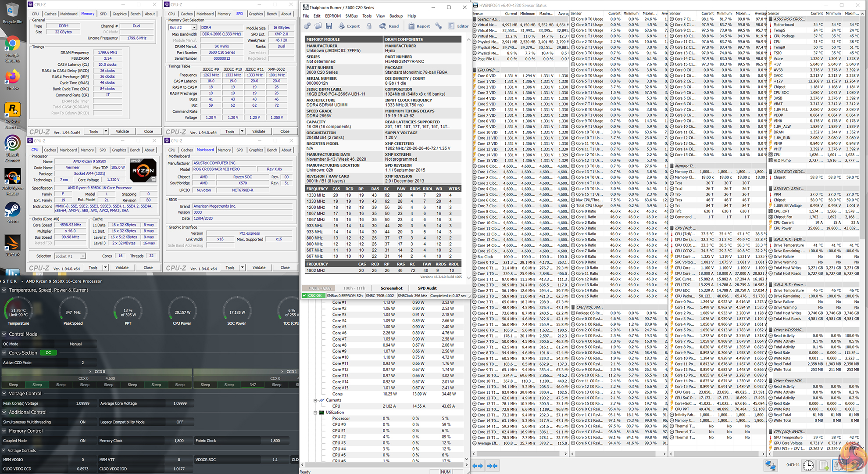Viewport: 868px width, 474px height.
Task: Click the HWiNFO clock reset timer icon
Action: pos(808,465)
